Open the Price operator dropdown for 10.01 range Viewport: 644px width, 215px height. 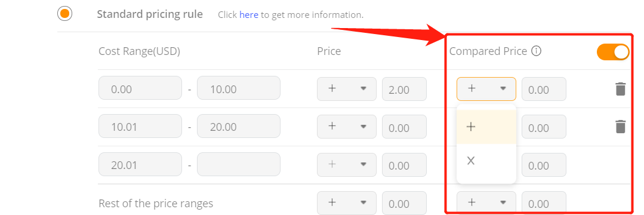(x=347, y=127)
